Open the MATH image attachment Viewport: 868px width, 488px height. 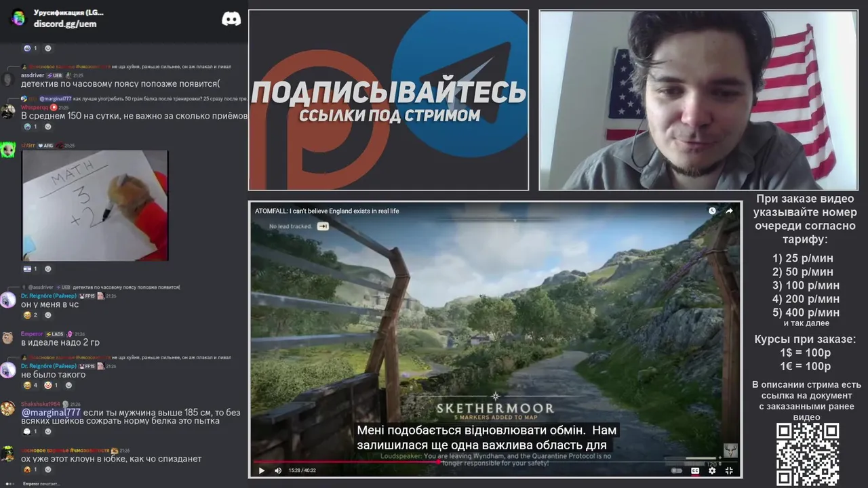pyautogui.click(x=95, y=205)
